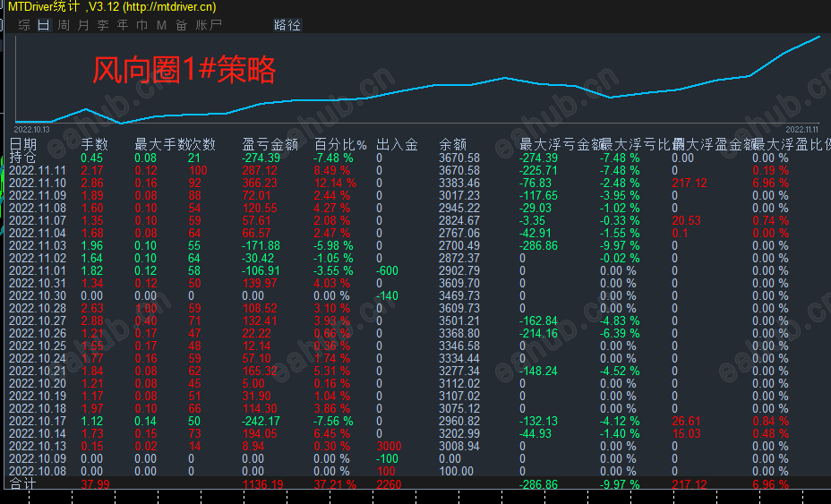Click the 余额 column header
The image size is (831, 504).
(452, 144)
